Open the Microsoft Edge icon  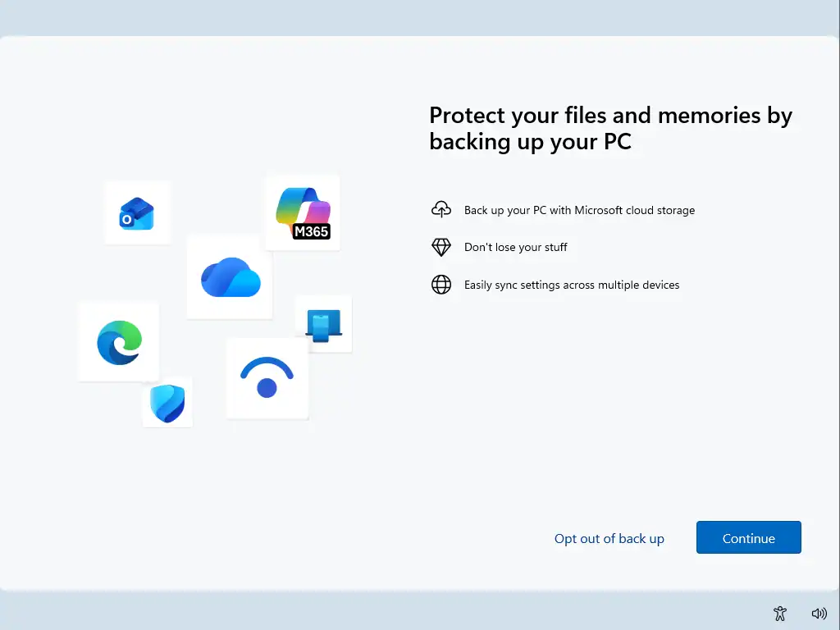coord(117,341)
